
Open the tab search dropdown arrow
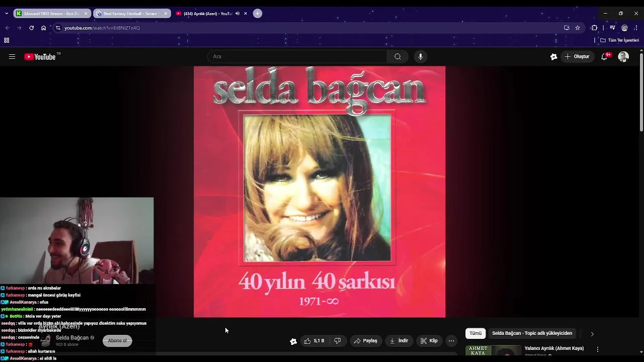[6, 14]
